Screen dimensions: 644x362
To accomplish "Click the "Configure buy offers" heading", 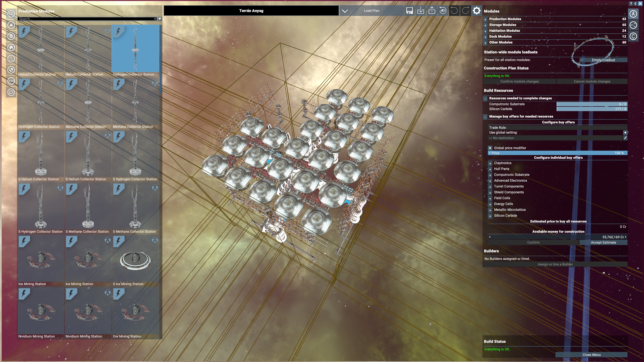I will (558, 122).
